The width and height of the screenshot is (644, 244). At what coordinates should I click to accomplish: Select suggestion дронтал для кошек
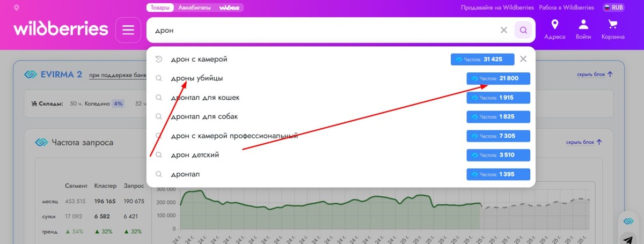tap(205, 98)
